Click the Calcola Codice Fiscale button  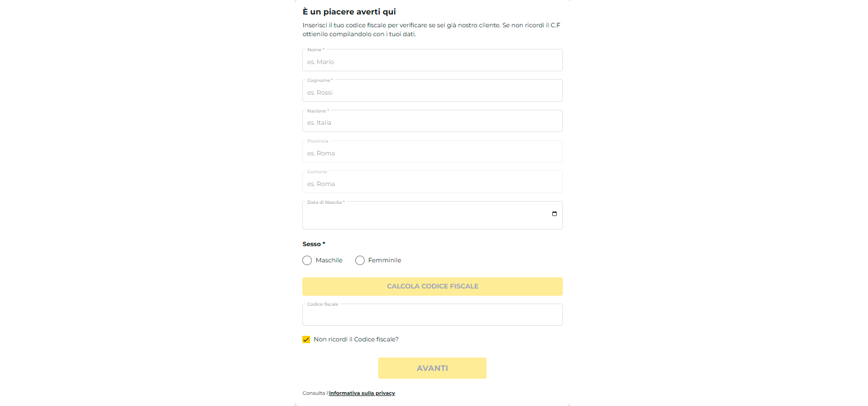click(x=432, y=286)
